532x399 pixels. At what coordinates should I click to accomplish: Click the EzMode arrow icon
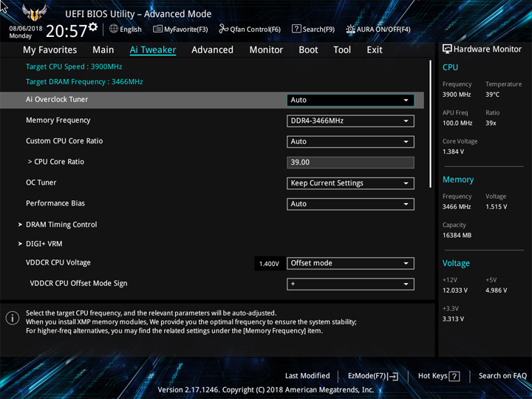pos(393,376)
